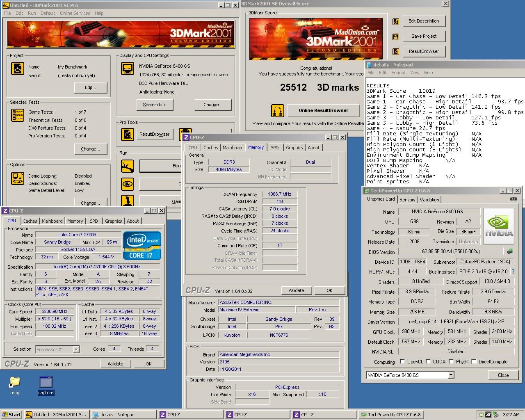The height and width of the screenshot is (420, 525).
Task: Open the View menu in Notepad
Action: 415,73
